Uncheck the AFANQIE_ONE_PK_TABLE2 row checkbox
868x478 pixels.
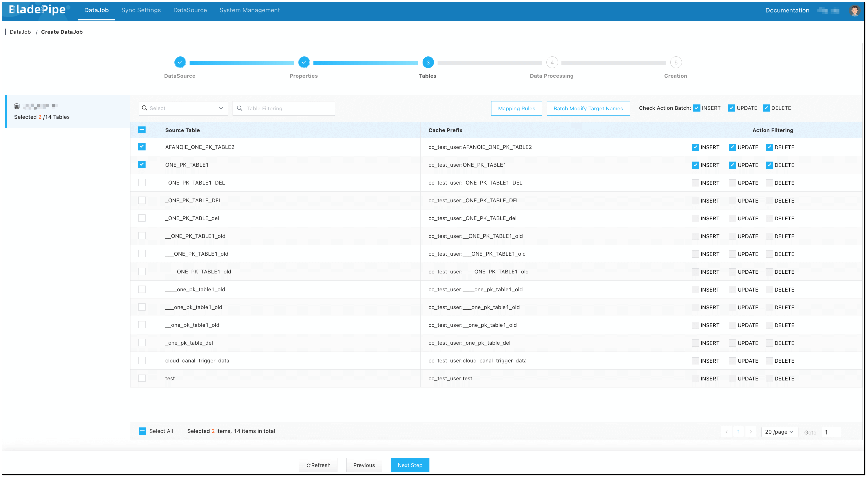point(142,147)
